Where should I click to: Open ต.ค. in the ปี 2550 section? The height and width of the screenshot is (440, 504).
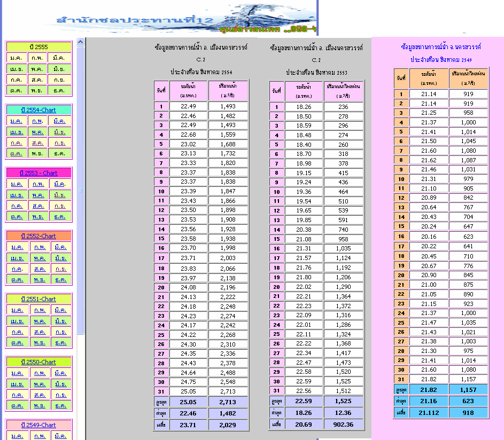[17, 406]
